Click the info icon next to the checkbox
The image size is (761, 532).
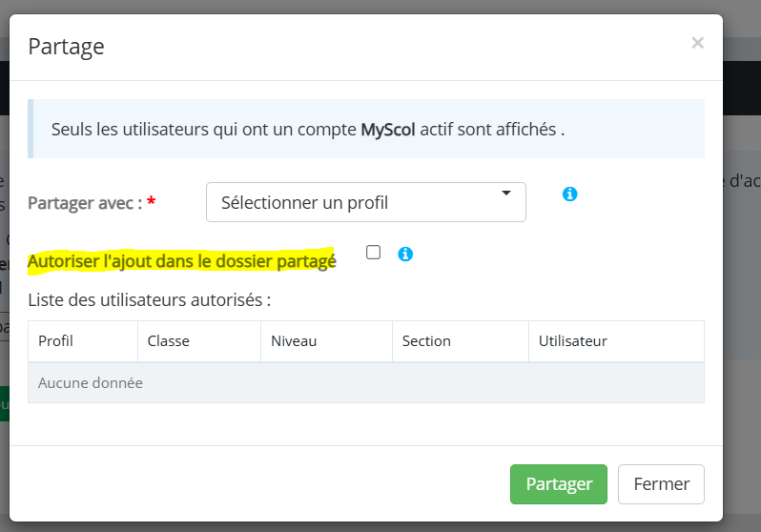pos(405,254)
